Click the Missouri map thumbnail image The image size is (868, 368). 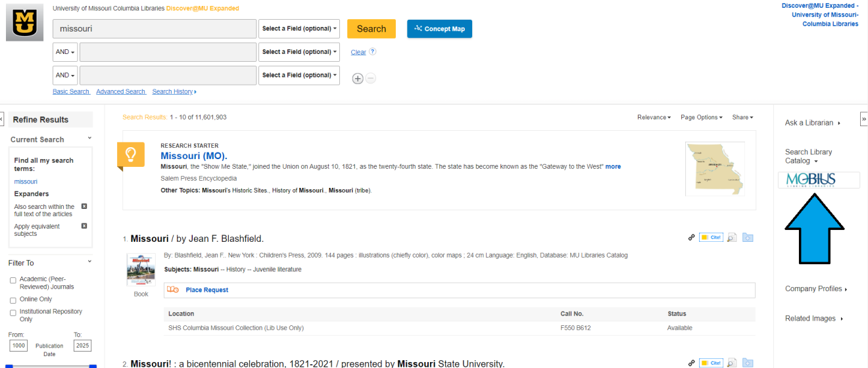click(x=715, y=168)
